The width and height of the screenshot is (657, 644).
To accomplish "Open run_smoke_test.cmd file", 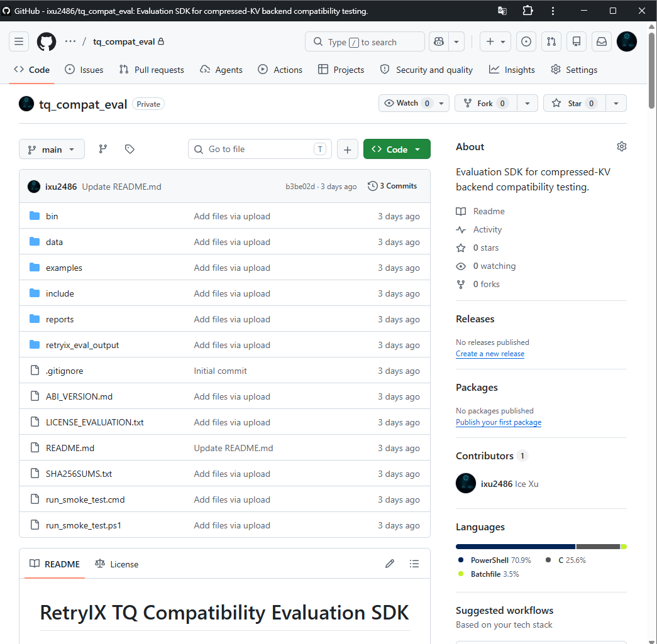I will [86, 499].
